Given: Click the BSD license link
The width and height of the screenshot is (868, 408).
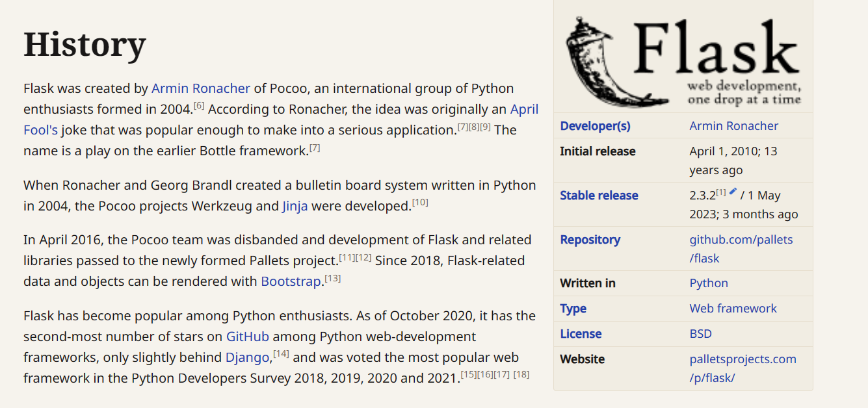Looking at the screenshot, I should 700,334.
